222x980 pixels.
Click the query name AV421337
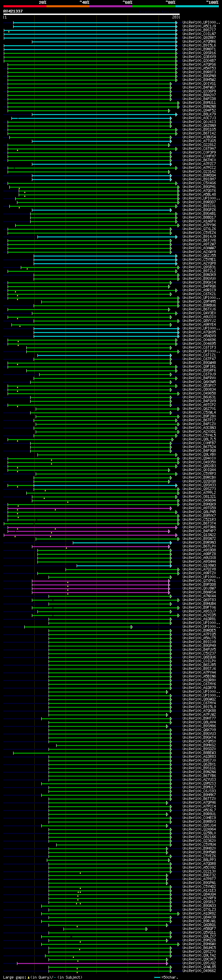[13, 11]
